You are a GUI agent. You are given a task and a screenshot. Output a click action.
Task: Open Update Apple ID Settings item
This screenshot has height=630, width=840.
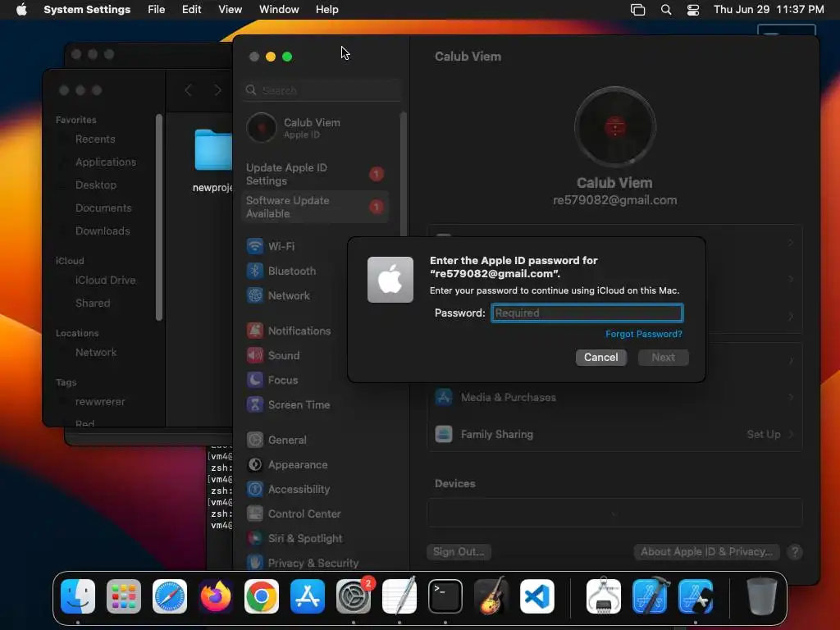click(315, 174)
